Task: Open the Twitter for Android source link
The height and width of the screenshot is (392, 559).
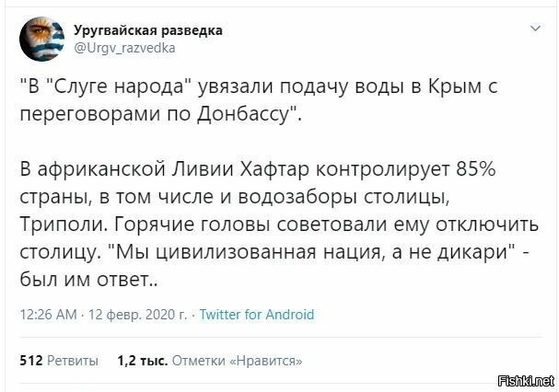Action: [x=257, y=314]
